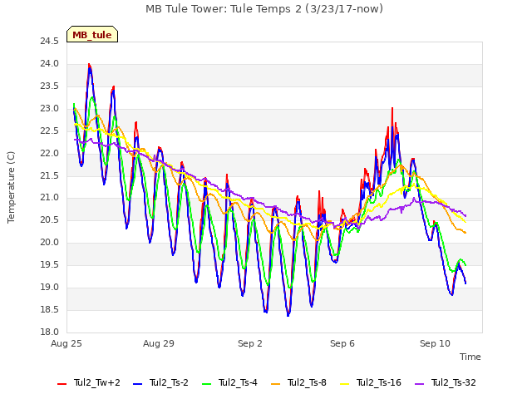Click the Temperature (C) axis label
This screenshot has width=532, height=399.
[11, 187]
